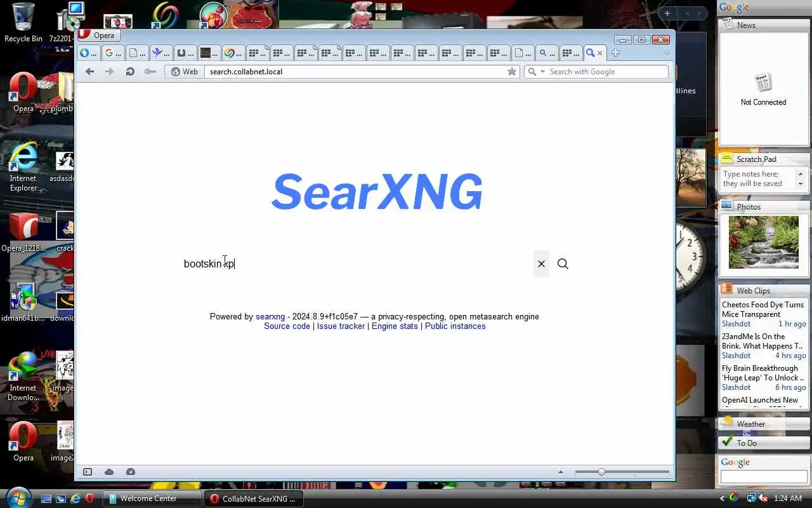Image resolution: width=812 pixels, height=508 pixels.
Task: Open the Web site-info badge in the address bar
Action: pos(185,72)
